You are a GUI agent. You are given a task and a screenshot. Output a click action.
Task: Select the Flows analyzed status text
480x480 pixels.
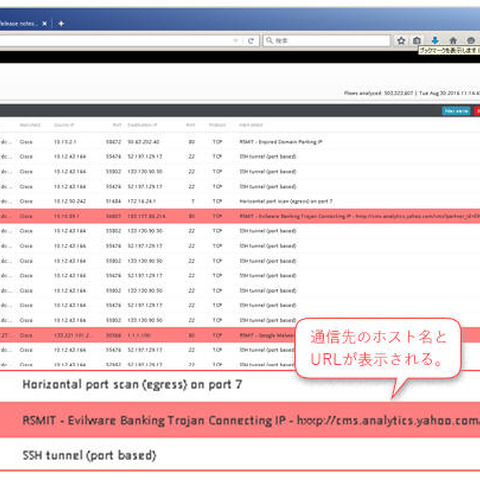point(412,93)
